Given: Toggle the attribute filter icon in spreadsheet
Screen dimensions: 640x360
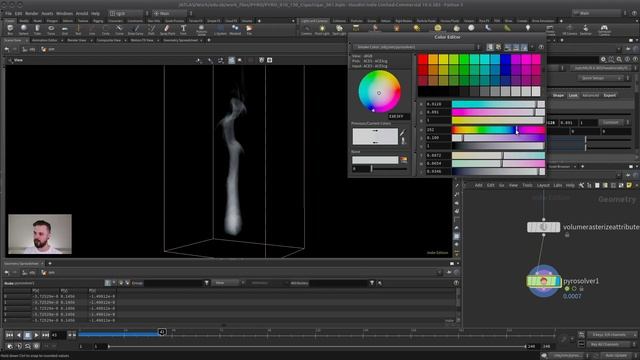Looking at the screenshot, I should pyautogui.click(x=371, y=283).
